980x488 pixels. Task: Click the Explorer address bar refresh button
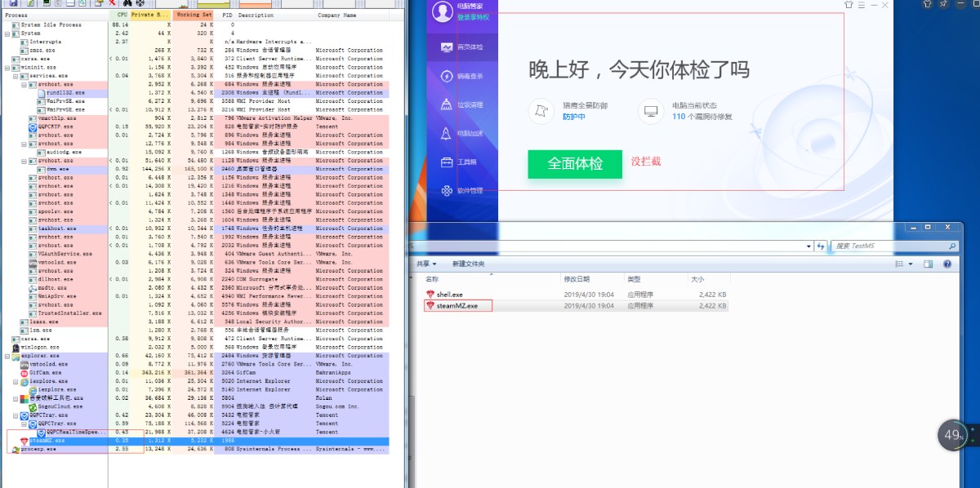point(821,246)
